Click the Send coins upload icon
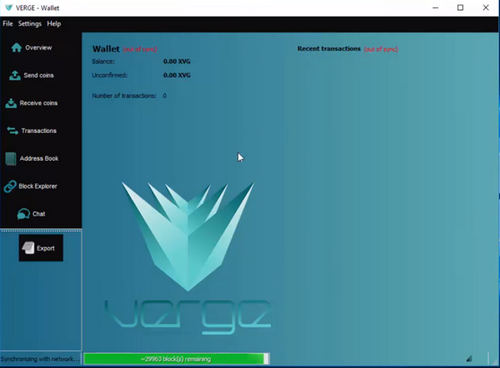Viewport: 500px width, 368px height. pos(15,75)
